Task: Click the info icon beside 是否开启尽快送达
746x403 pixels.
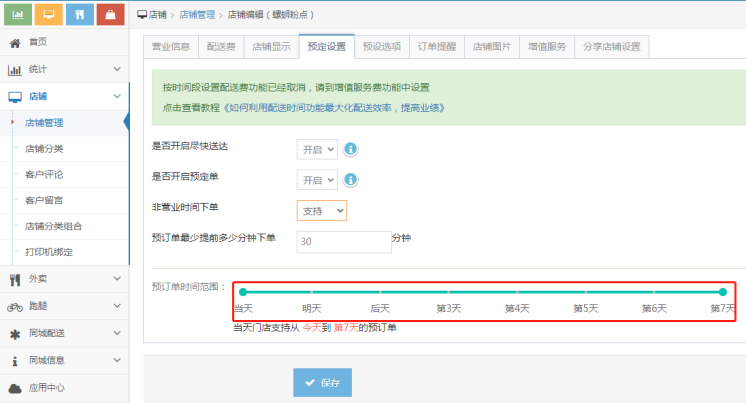Action: coord(351,150)
